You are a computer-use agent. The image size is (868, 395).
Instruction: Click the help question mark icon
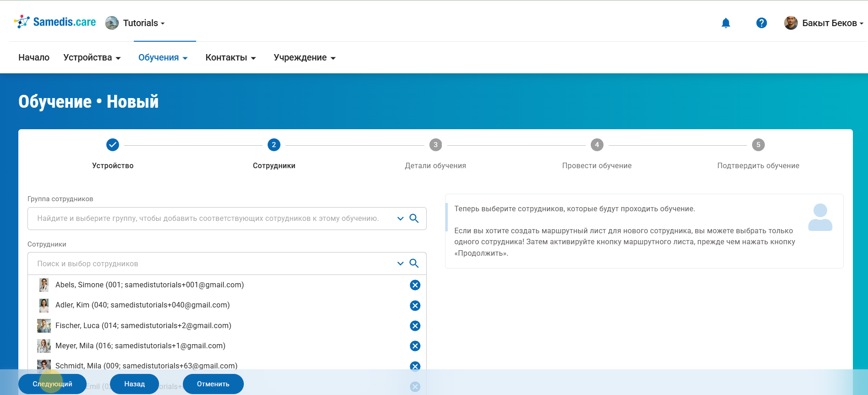point(761,23)
